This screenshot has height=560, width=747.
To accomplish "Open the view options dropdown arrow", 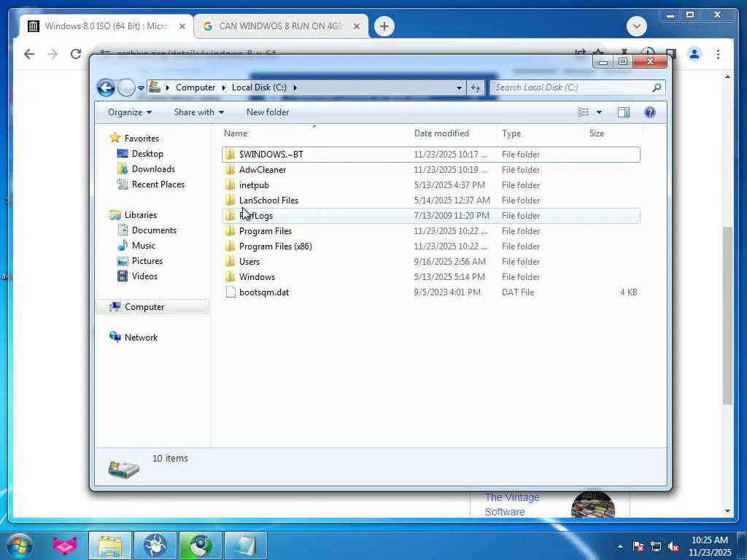I will [600, 112].
